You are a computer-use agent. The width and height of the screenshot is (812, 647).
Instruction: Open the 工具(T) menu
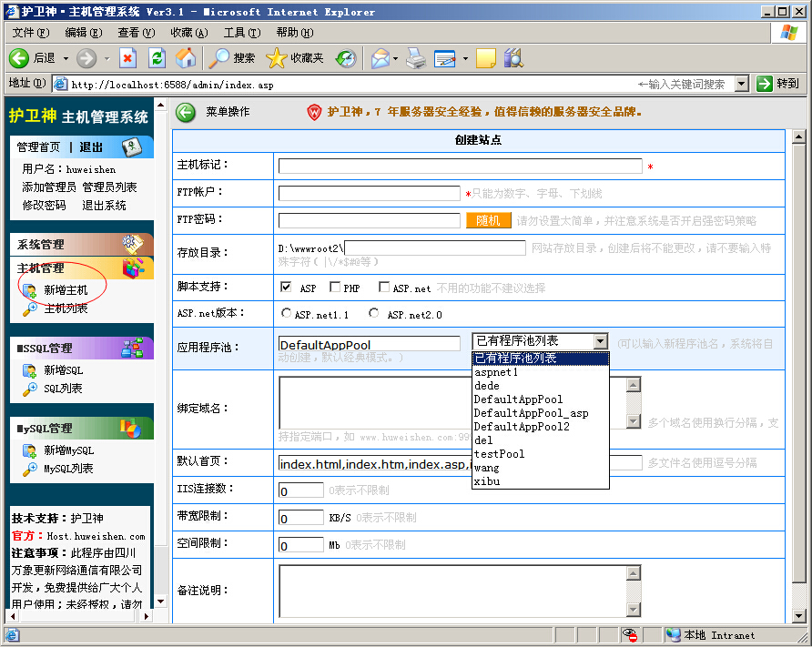pos(241,33)
